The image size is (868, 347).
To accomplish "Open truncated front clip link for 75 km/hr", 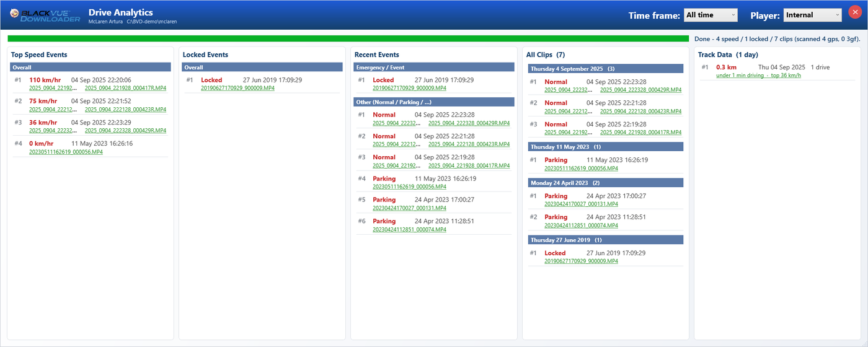I will click(52, 109).
